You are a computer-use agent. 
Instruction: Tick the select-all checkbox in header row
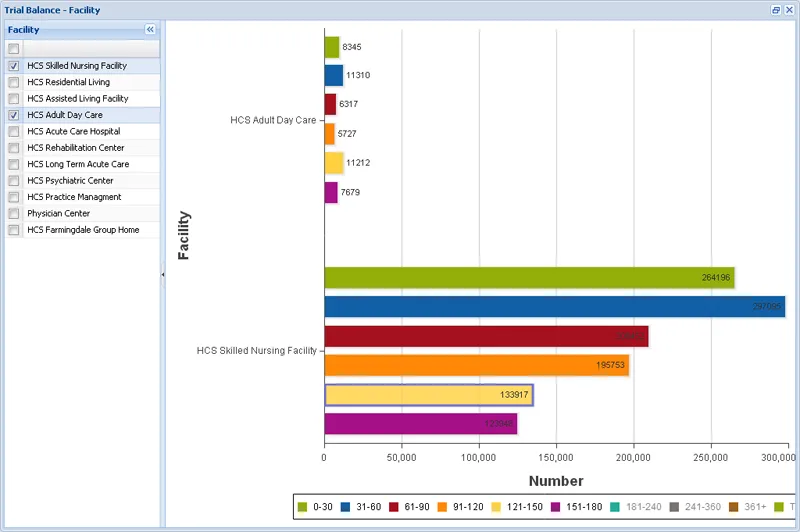(14, 48)
